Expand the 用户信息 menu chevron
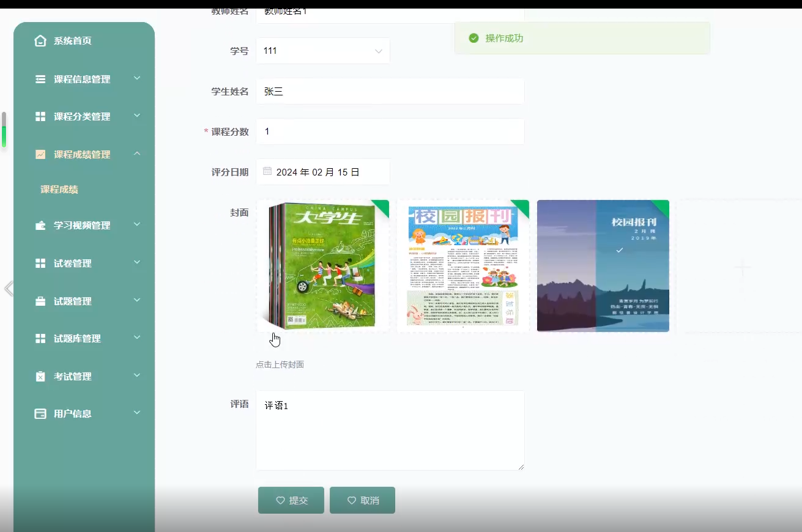Image resolution: width=802 pixels, height=532 pixels. (x=137, y=413)
